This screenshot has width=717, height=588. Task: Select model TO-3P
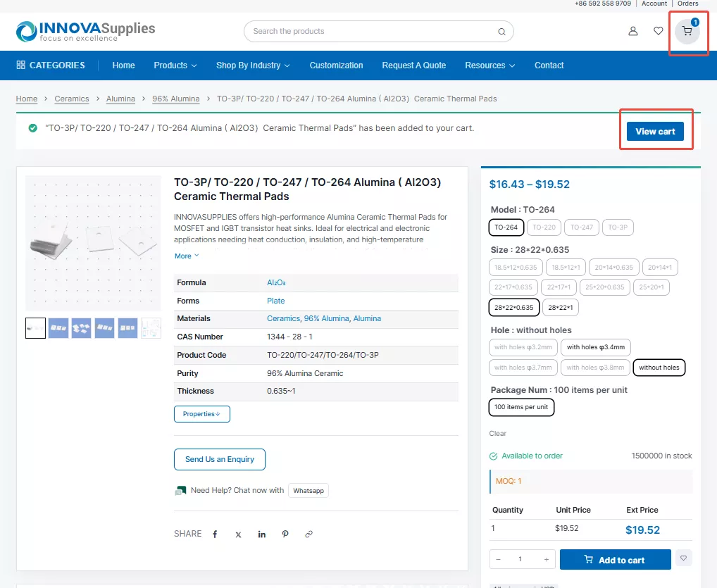pyautogui.click(x=618, y=227)
